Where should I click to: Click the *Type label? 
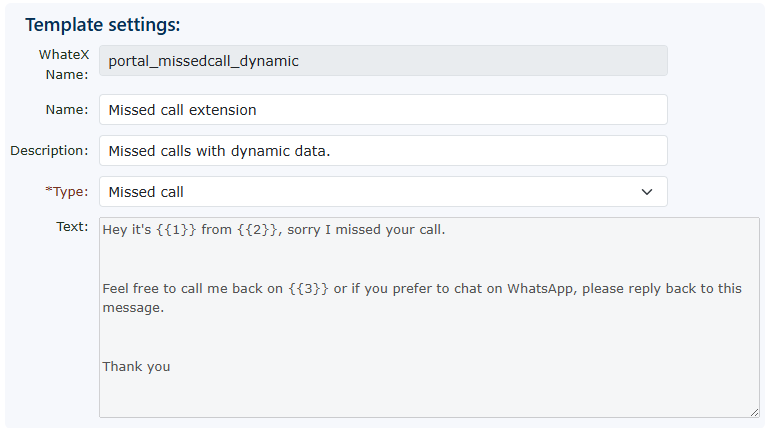[66, 192]
